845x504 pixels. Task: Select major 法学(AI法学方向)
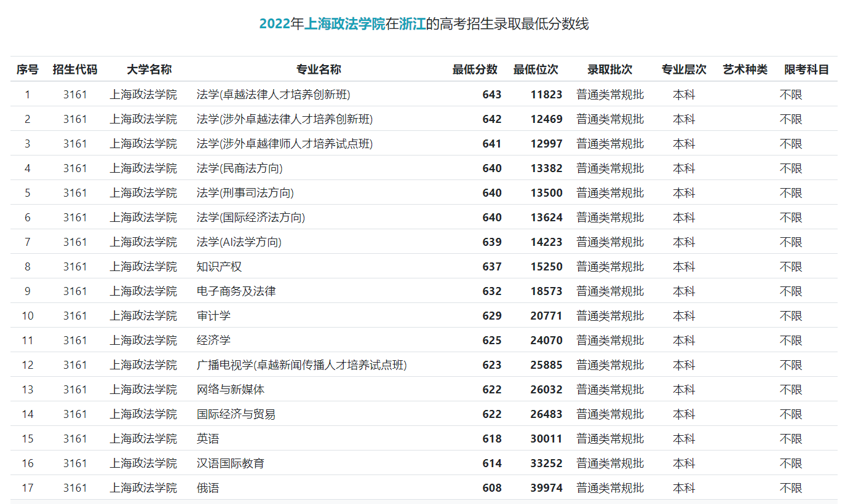239,242
